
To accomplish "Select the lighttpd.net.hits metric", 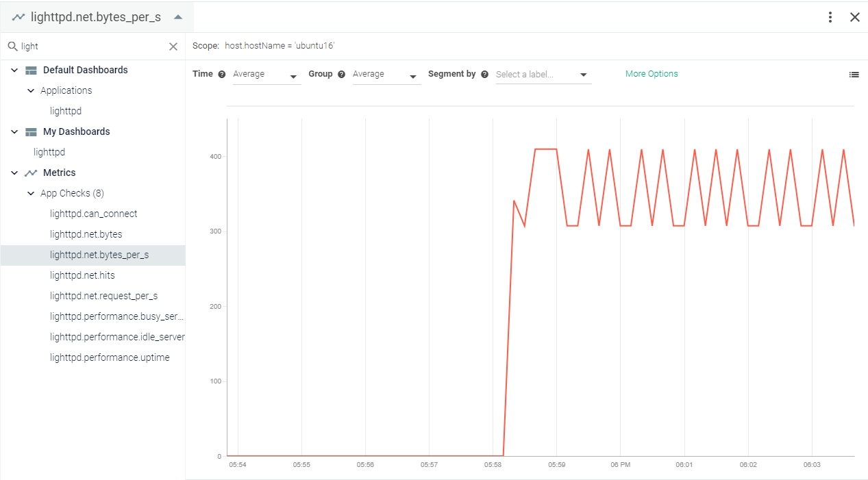I will [x=82, y=275].
